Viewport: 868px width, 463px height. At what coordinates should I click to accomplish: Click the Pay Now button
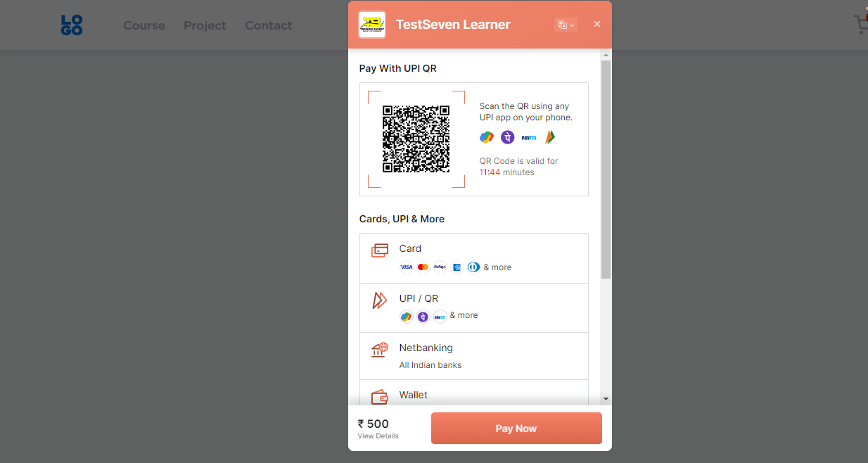516,428
